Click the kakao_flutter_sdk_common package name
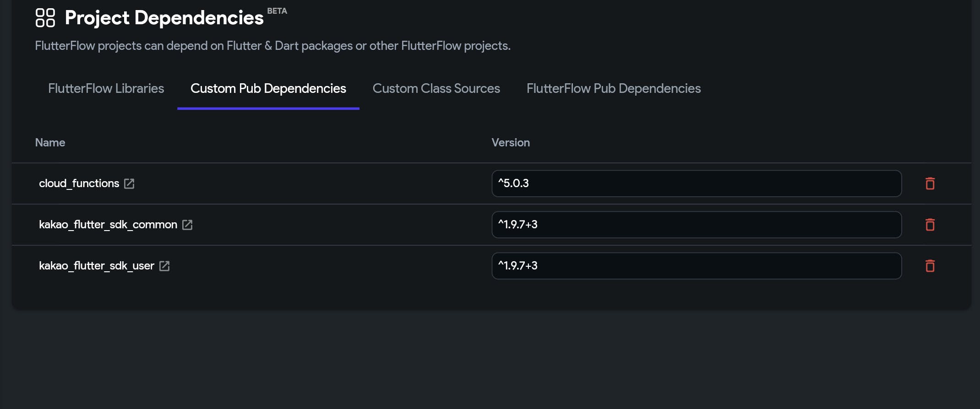Viewport: 980px width, 409px height. click(x=108, y=225)
